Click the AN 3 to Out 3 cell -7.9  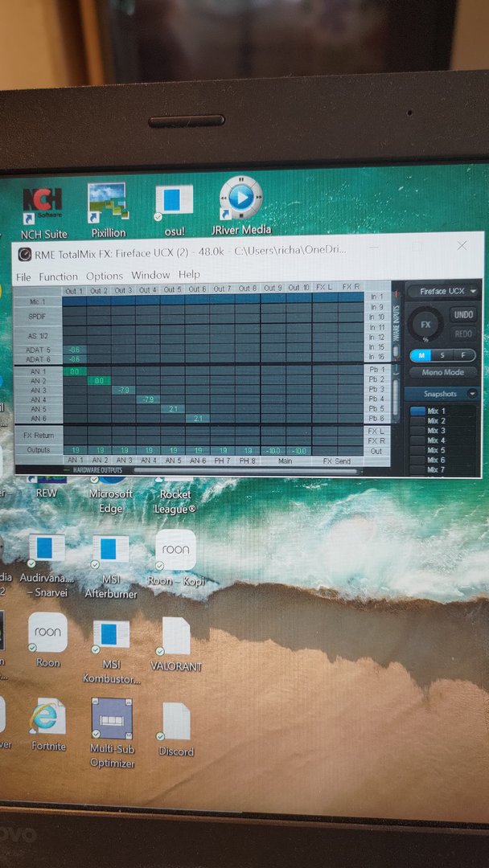pos(123,391)
